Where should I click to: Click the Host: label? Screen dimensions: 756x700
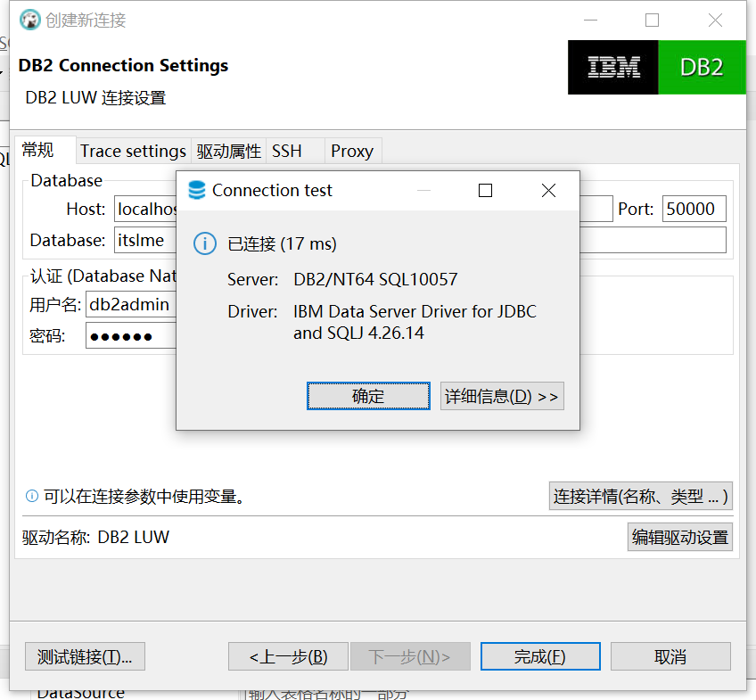pyautogui.click(x=86, y=209)
